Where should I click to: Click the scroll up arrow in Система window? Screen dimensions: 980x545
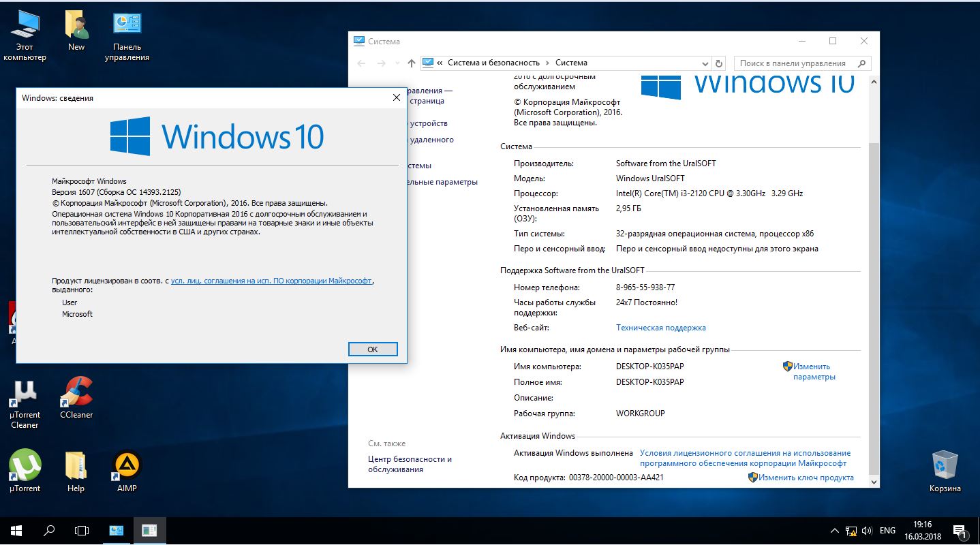tap(874, 82)
